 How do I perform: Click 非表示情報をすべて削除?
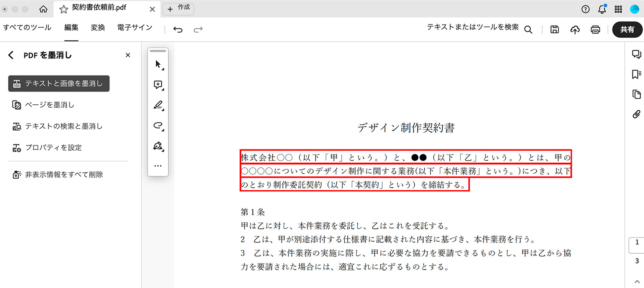pyautogui.click(x=58, y=175)
